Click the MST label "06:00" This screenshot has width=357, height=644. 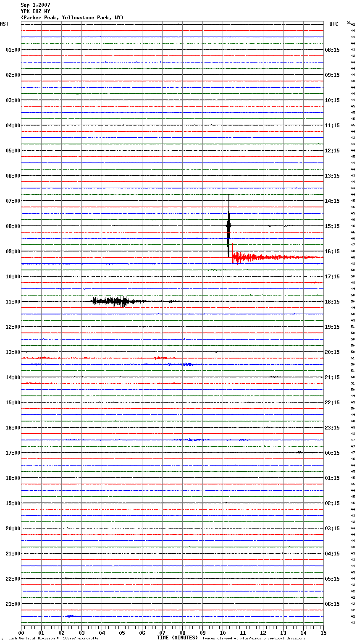[13, 176]
